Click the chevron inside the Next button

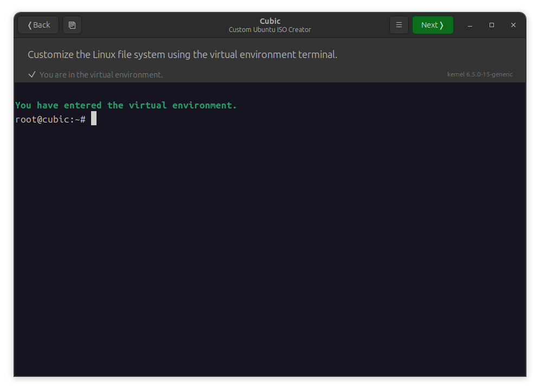pos(442,24)
